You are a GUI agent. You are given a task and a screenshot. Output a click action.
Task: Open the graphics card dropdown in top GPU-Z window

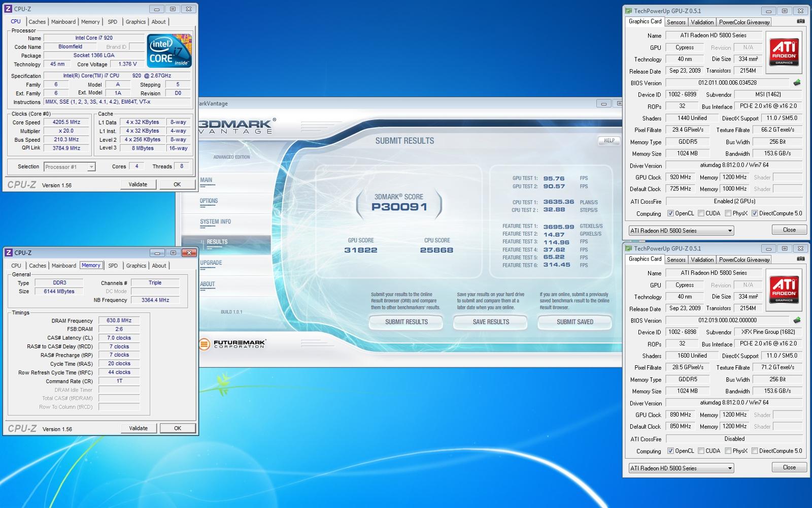(x=681, y=231)
